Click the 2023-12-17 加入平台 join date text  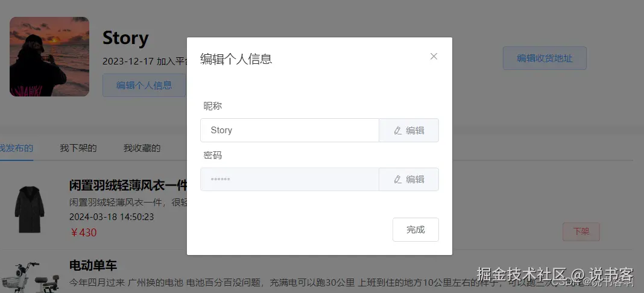click(145, 61)
